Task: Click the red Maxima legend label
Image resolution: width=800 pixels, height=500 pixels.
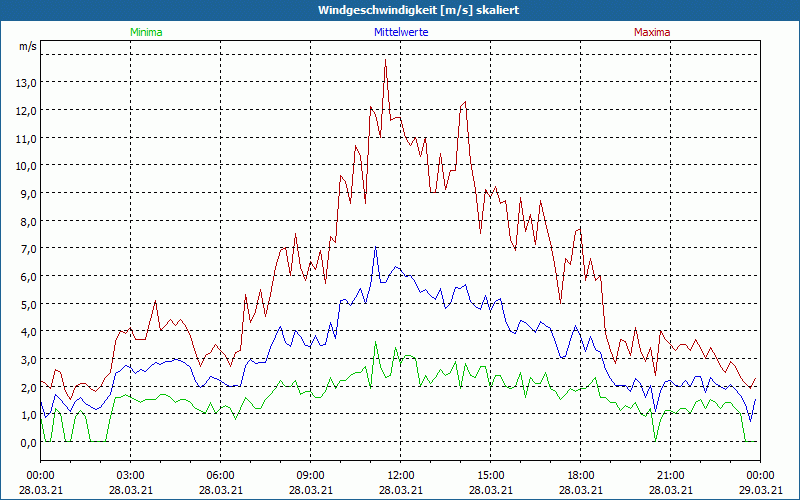Action: pos(652,32)
